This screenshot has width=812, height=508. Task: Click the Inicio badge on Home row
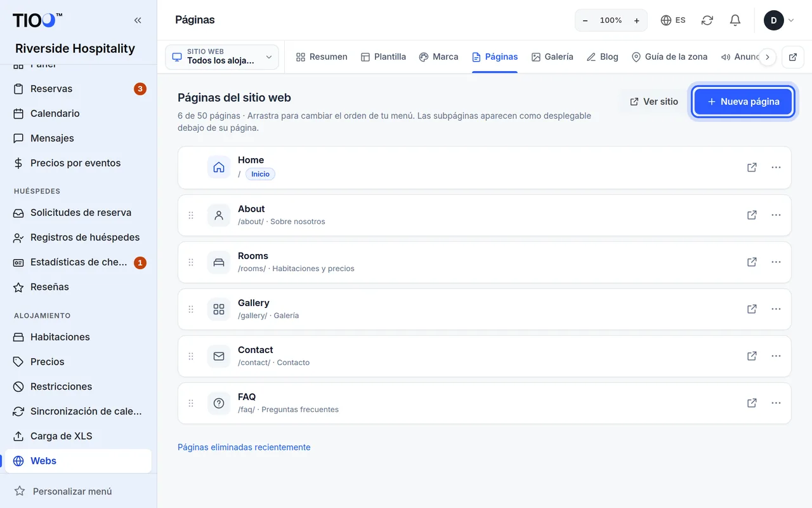(260, 174)
